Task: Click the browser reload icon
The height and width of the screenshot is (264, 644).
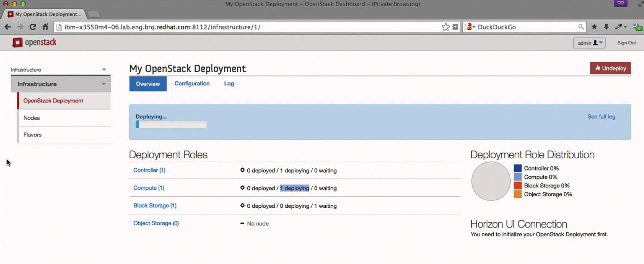Action: pyautogui.click(x=33, y=27)
